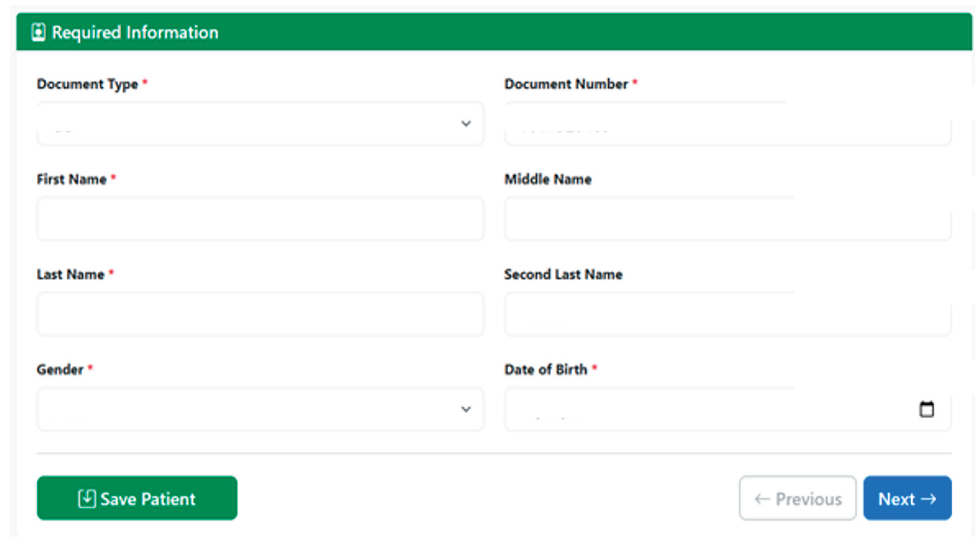Click the right arrow on the Next button

[x=929, y=499]
